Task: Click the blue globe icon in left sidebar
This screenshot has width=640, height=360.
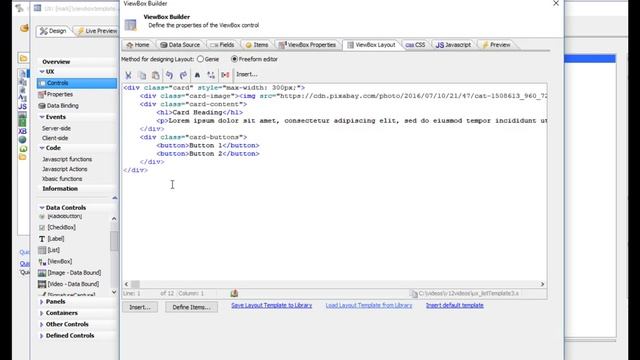Action: tap(22, 140)
